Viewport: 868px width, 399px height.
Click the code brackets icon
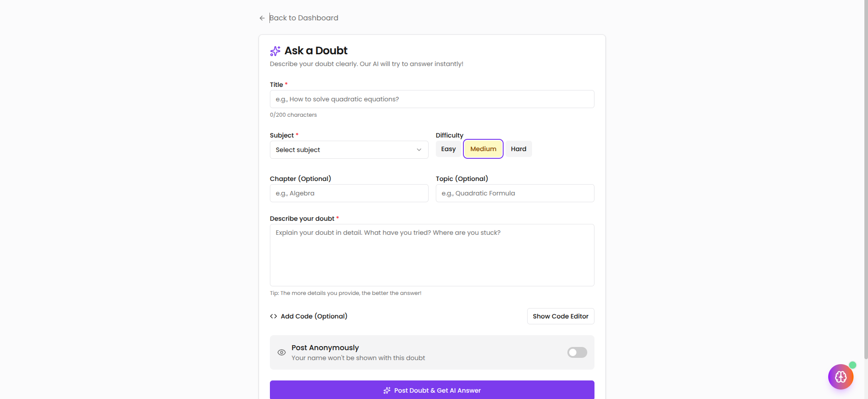pyautogui.click(x=274, y=316)
